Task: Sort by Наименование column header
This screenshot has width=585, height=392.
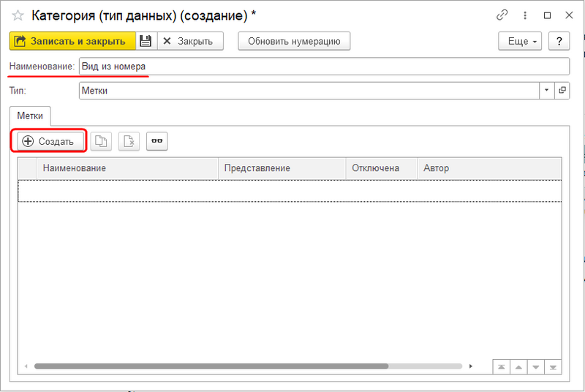Action: 127,168
